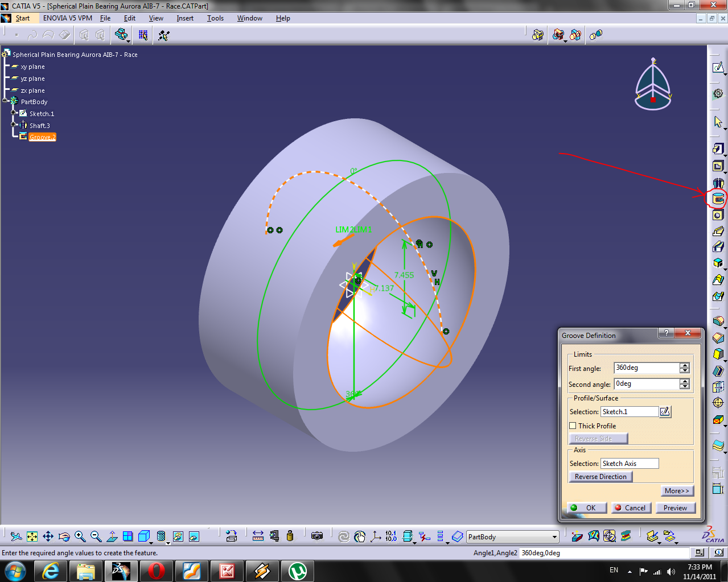
Task: Expand the Sketch.1 tree node
Action: [x=14, y=112]
